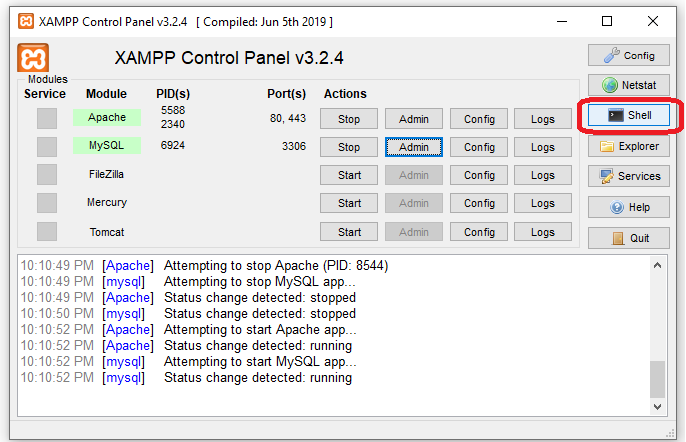This screenshot has height=442, width=686.
Task: Click the Mercury module label
Action: click(x=107, y=202)
